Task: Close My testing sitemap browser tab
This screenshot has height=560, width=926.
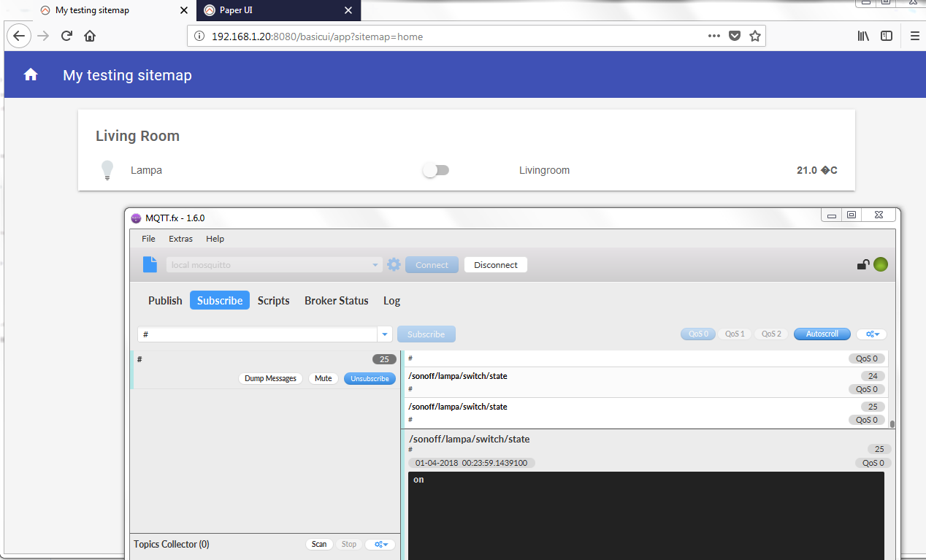Action: 184,10
